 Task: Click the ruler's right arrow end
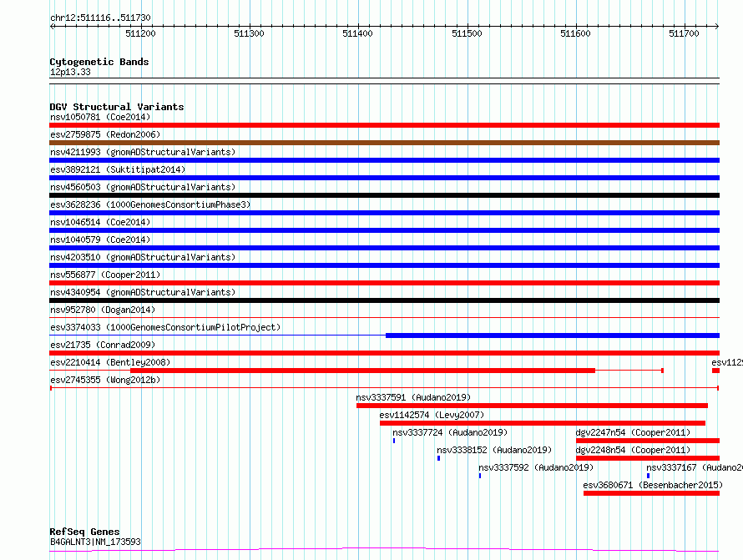pos(717,26)
